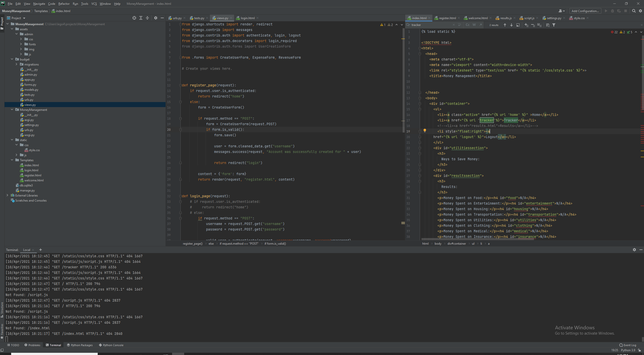Open forms.py in project tree
Screen dimensions: 644x355
(30, 85)
